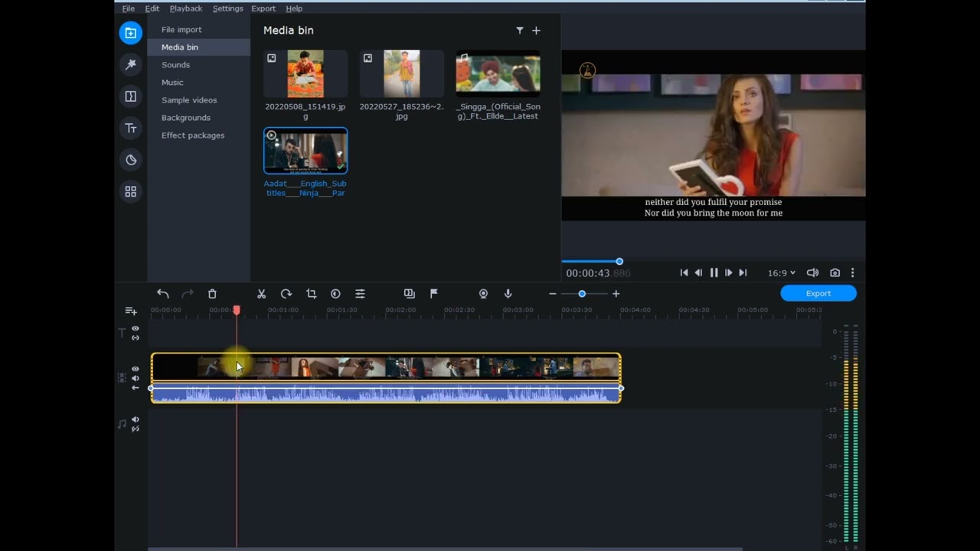Zoom in the timeline with plus

[x=616, y=294]
